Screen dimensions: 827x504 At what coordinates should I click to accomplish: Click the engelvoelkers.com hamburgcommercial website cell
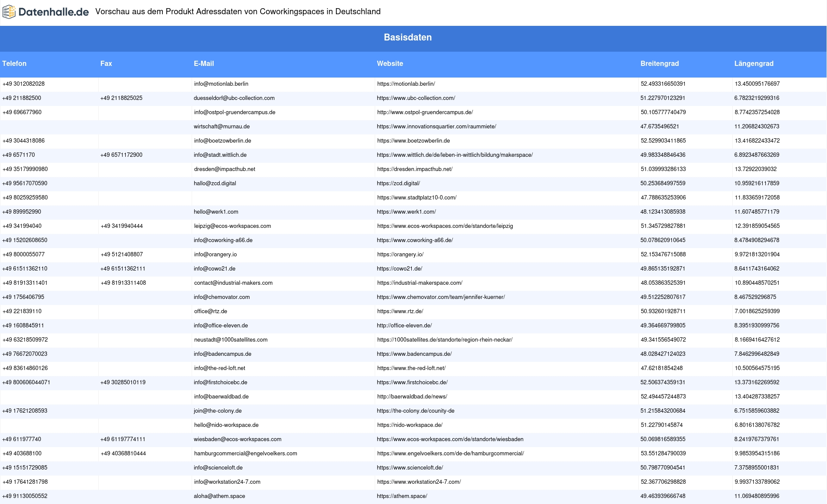451,454
